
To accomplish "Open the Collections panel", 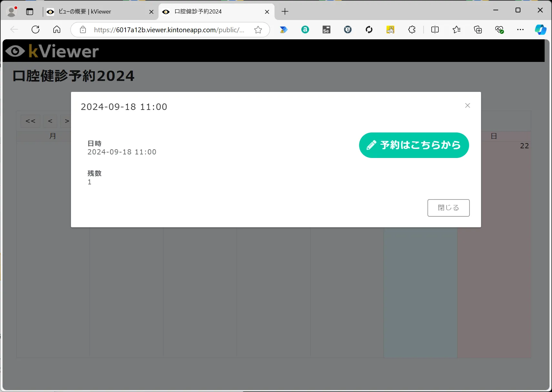I will click(x=478, y=30).
